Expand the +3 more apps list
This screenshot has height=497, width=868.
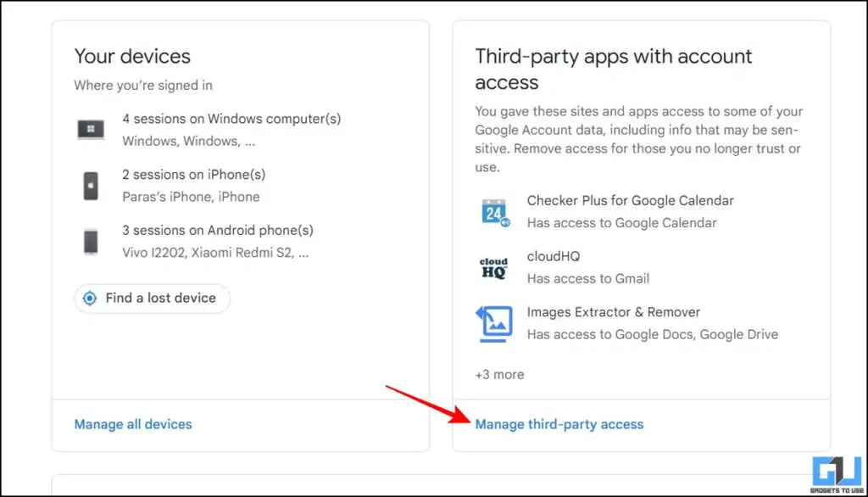coord(500,374)
